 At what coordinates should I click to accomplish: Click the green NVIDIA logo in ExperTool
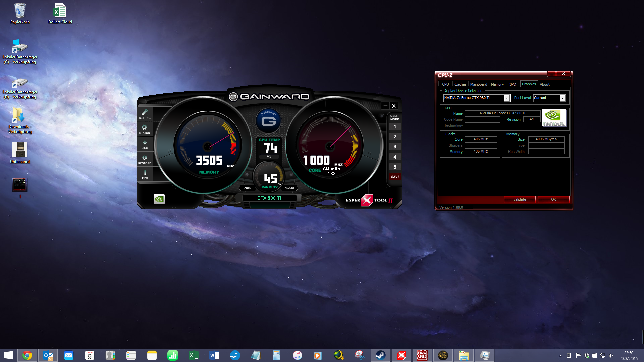click(159, 199)
